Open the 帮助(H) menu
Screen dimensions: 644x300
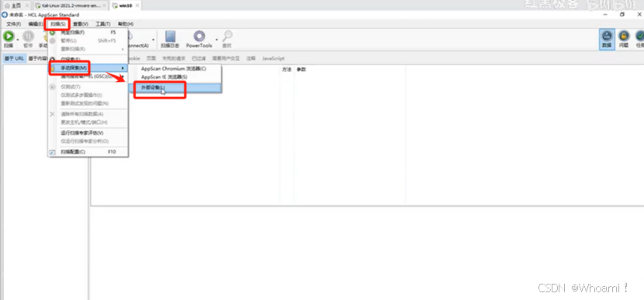click(126, 24)
